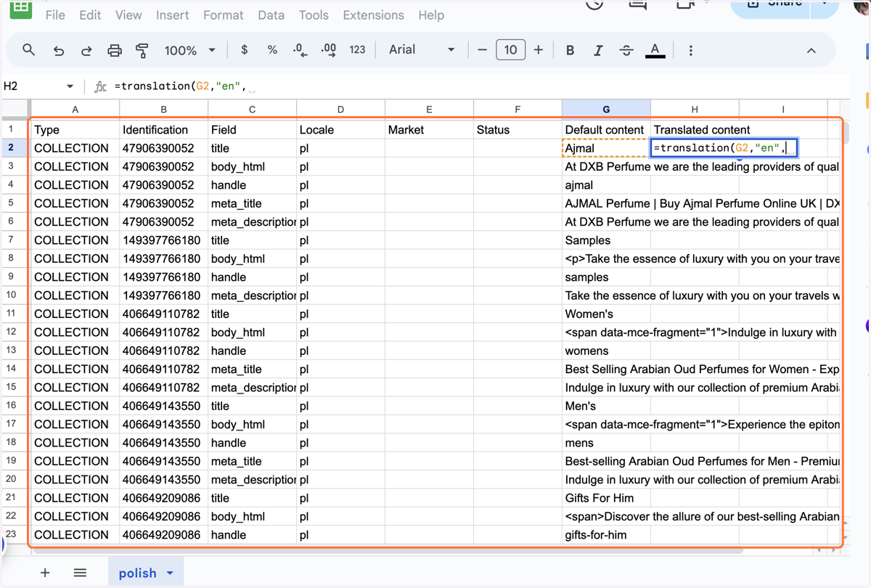Open the Tools menu
This screenshot has width=871, height=588.
pos(314,15)
